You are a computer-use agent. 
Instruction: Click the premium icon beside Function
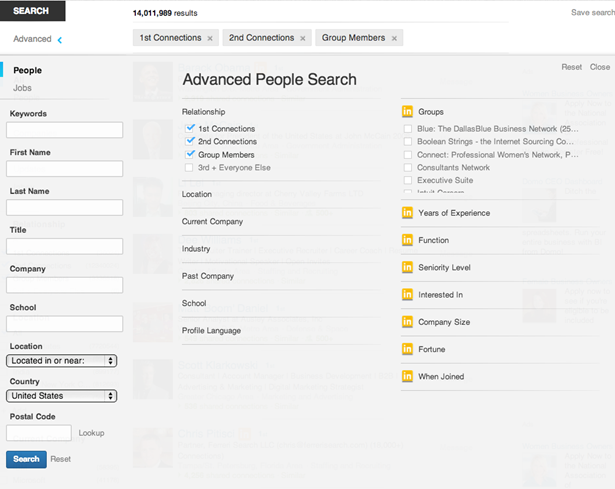tap(407, 240)
